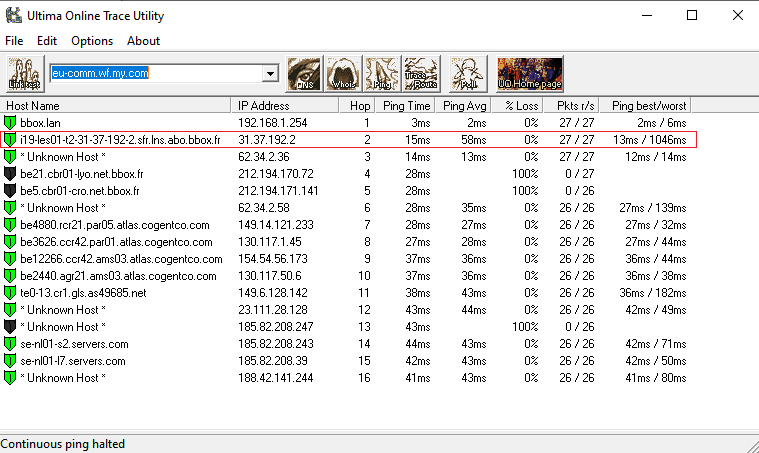Select host be2440.agr21.ams03.atlas.cogentco.com
The width and height of the screenshot is (759, 453).
click(118, 276)
